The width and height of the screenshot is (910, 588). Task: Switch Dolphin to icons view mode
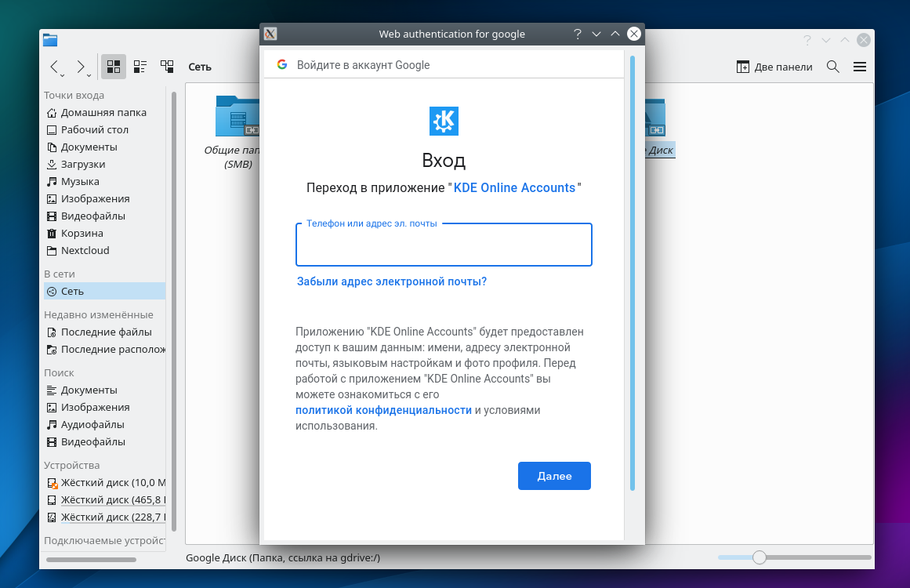(114, 67)
